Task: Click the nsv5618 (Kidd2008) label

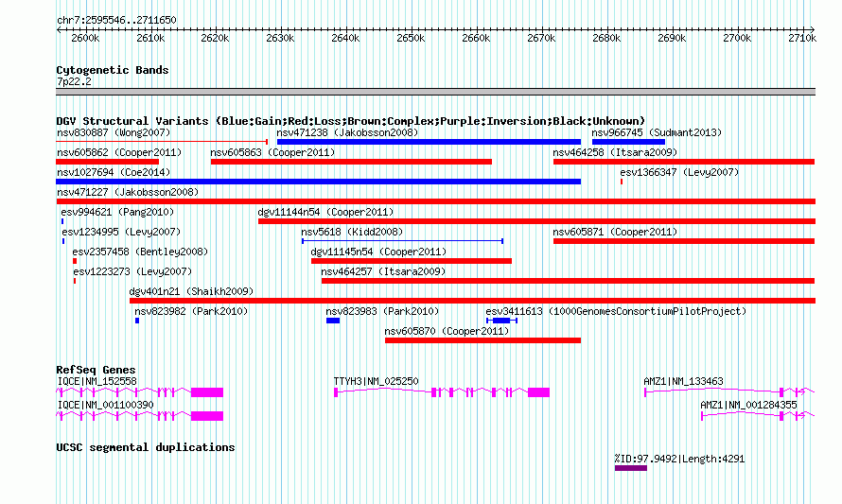Action: click(x=352, y=232)
